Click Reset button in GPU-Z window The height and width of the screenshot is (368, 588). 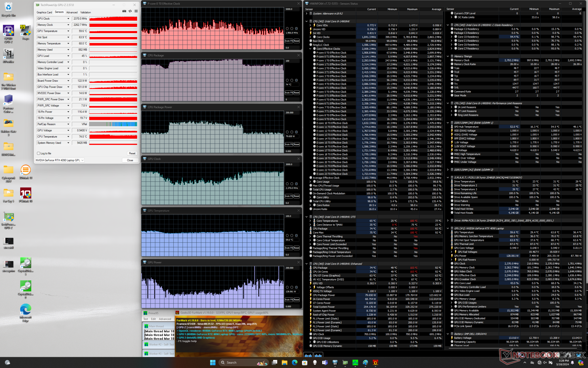click(x=132, y=153)
